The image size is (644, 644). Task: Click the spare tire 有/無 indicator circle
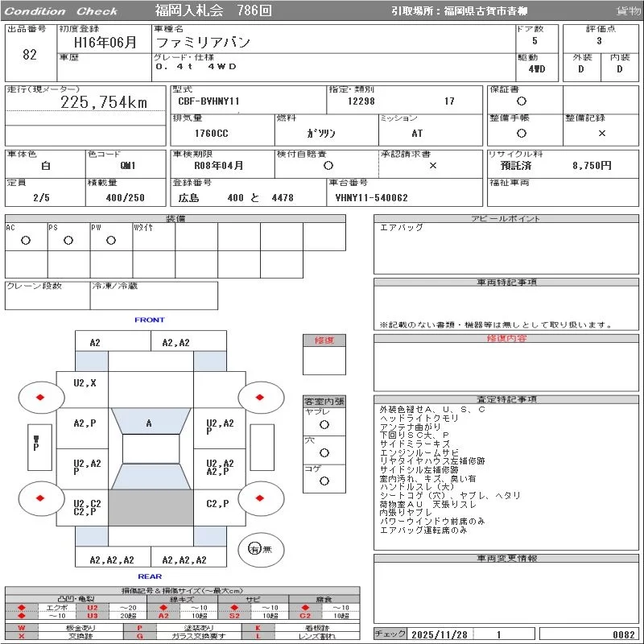(254, 549)
